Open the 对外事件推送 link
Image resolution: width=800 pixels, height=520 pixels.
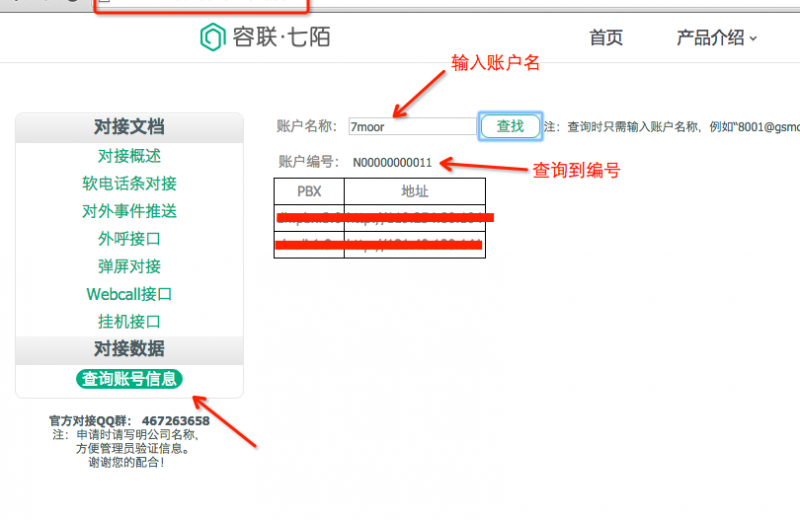[x=129, y=211]
